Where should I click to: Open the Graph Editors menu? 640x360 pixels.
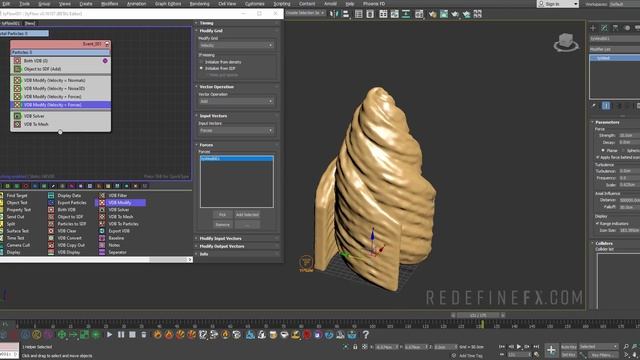168,4
